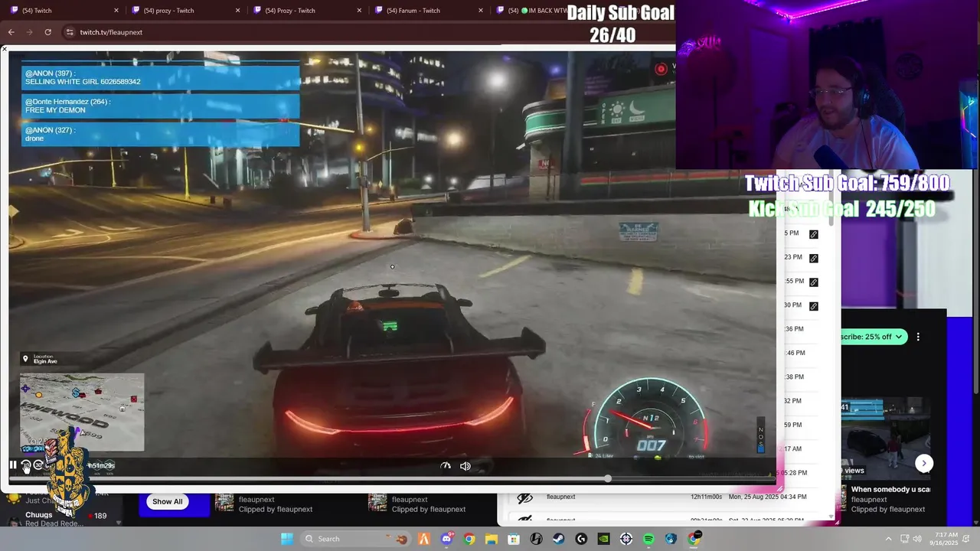Click the browser back arrow
The height and width of the screenshot is (551, 980).
[11, 32]
